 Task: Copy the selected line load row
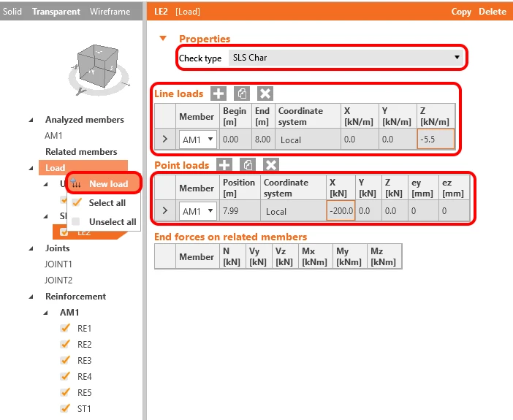pyautogui.click(x=242, y=94)
